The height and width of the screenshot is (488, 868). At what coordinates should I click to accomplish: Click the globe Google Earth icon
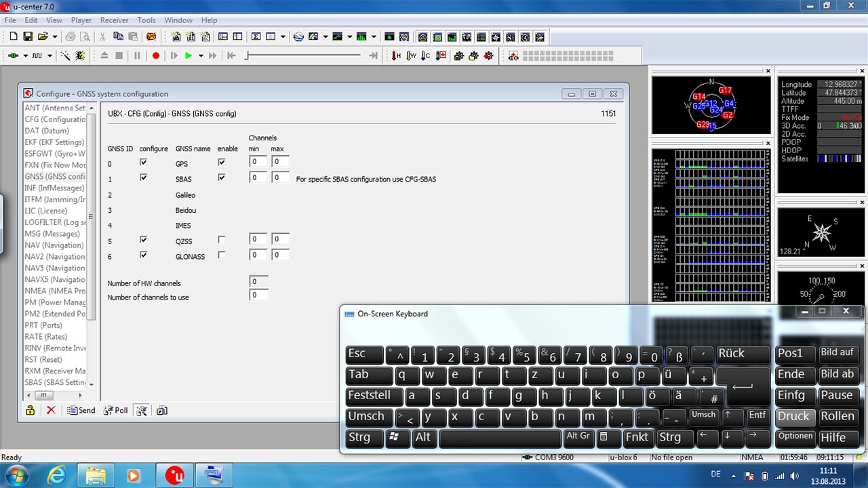coord(298,37)
